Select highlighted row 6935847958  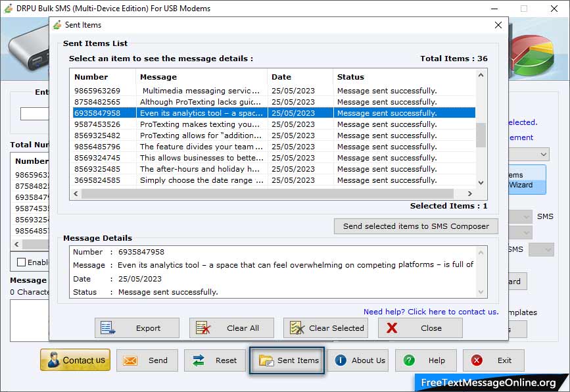click(x=273, y=113)
